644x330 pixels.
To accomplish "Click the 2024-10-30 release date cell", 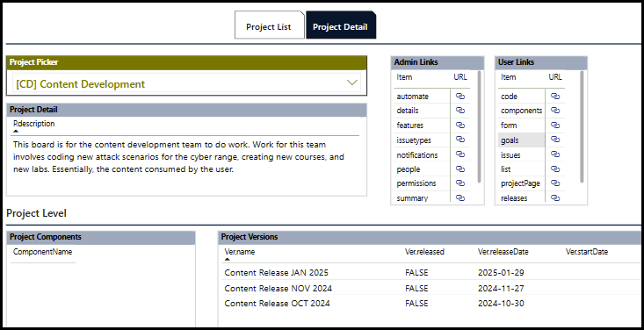I will 501,304.
